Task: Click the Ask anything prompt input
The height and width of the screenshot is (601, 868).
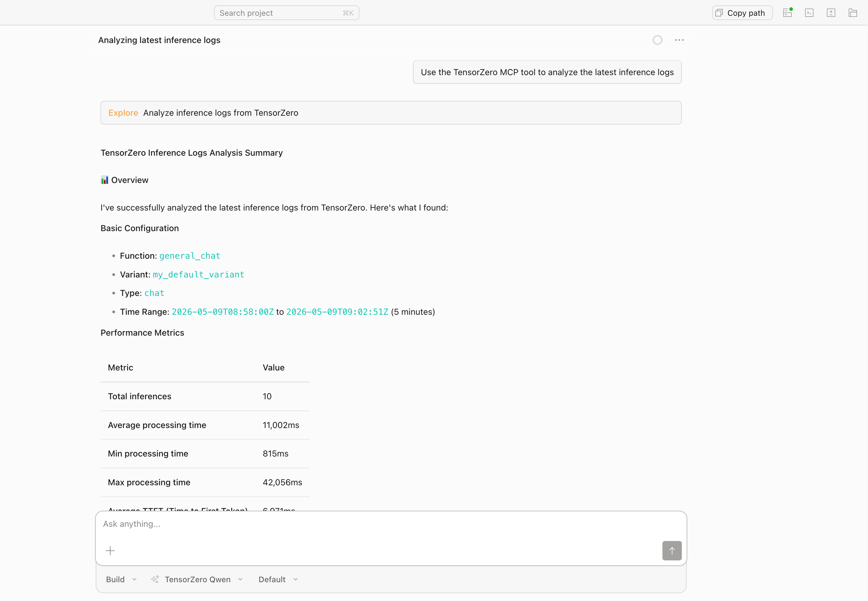Action: [391, 524]
